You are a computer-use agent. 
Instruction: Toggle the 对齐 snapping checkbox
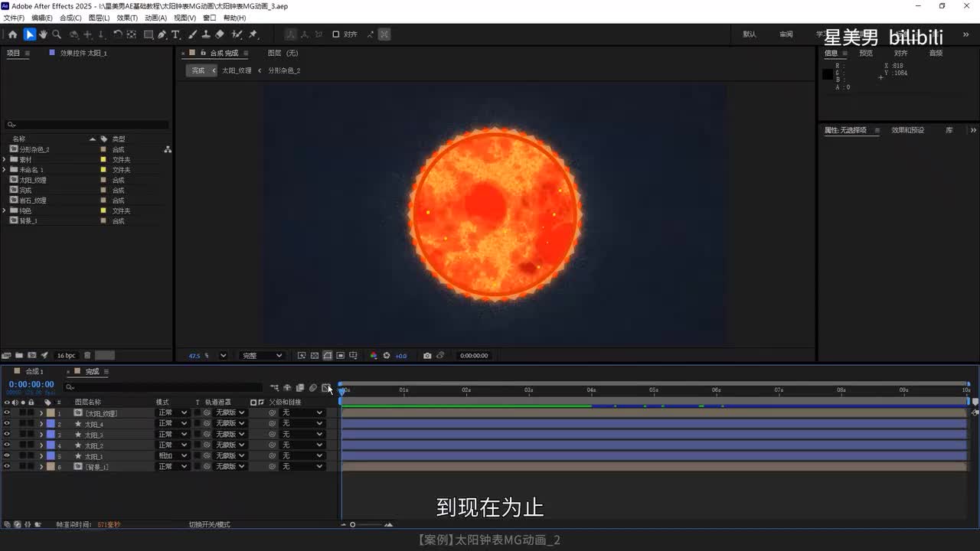(335, 34)
